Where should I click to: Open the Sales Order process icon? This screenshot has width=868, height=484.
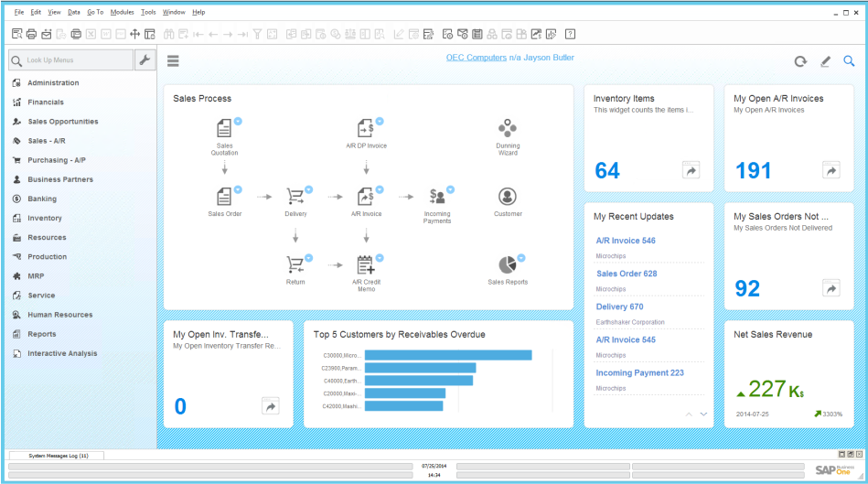(224, 197)
